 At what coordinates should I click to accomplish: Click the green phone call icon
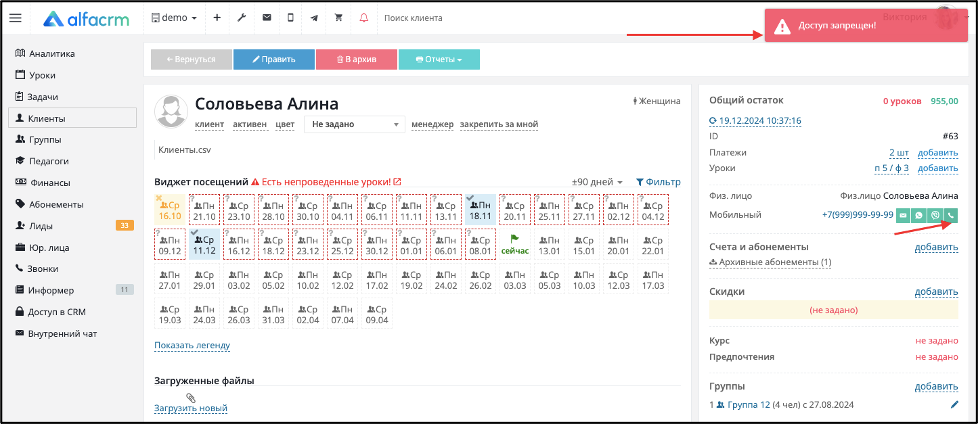pyautogui.click(x=951, y=215)
